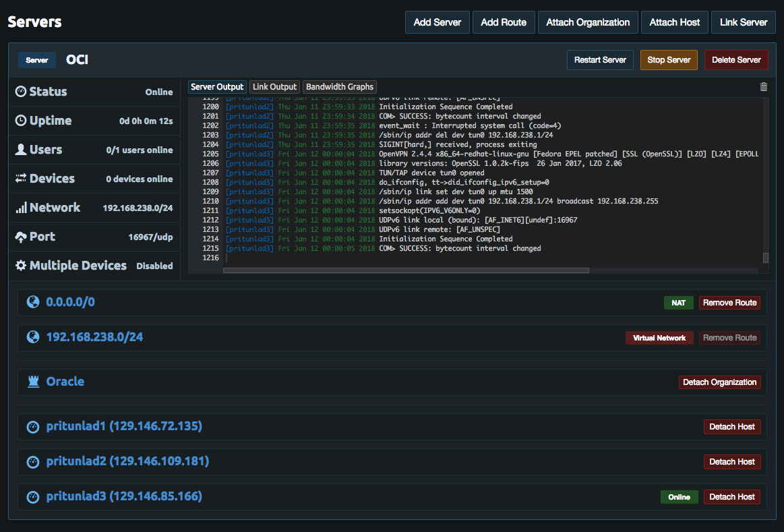The height and width of the screenshot is (532, 784).
Task: Delete the OCI server
Action: [736, 60]
